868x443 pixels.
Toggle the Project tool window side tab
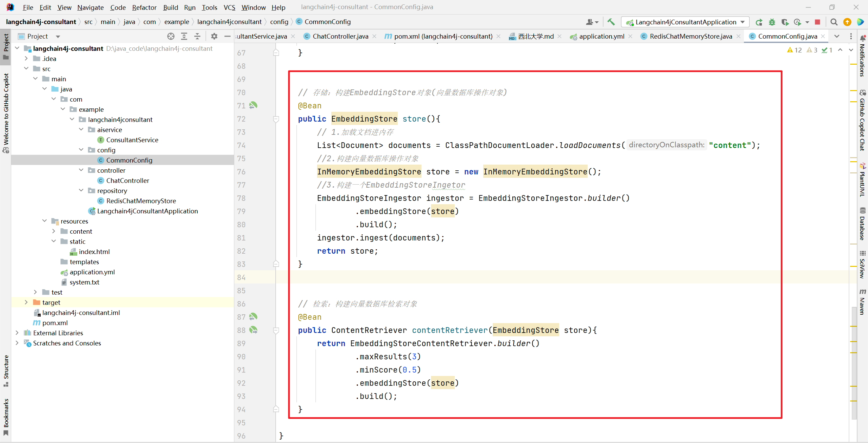pos(6,46)
